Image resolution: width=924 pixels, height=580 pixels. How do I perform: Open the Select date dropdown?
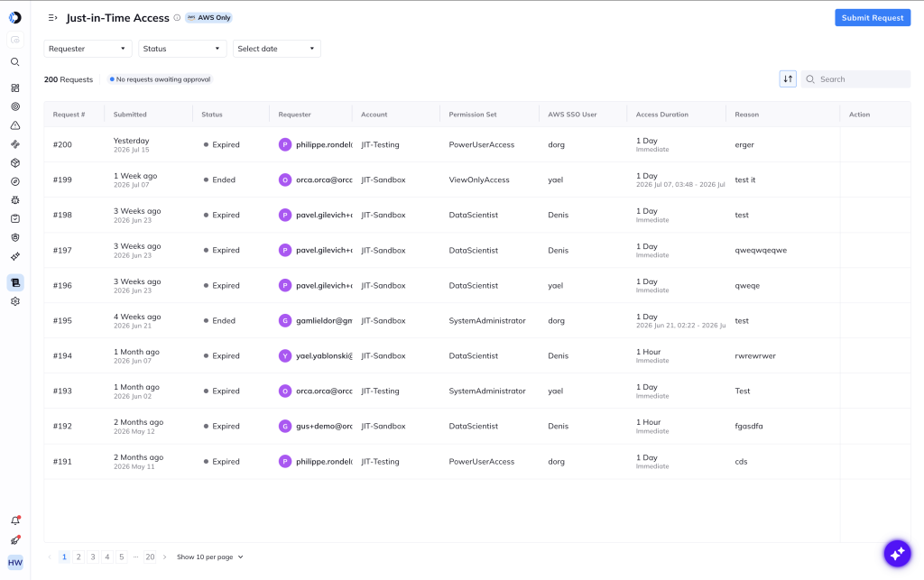(276, 49)
